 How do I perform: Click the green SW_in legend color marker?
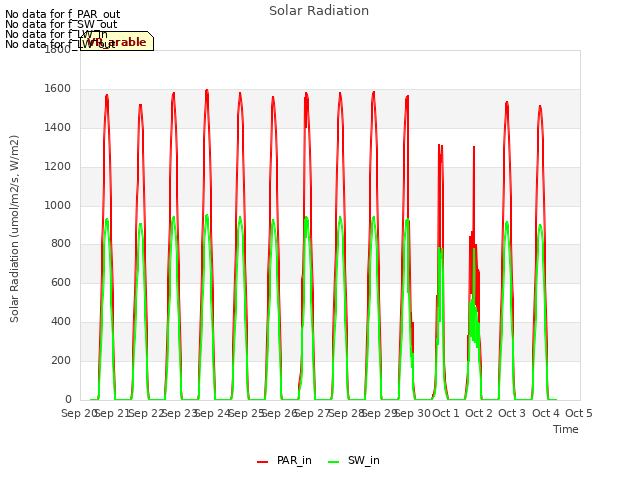(x=333, y=462)
